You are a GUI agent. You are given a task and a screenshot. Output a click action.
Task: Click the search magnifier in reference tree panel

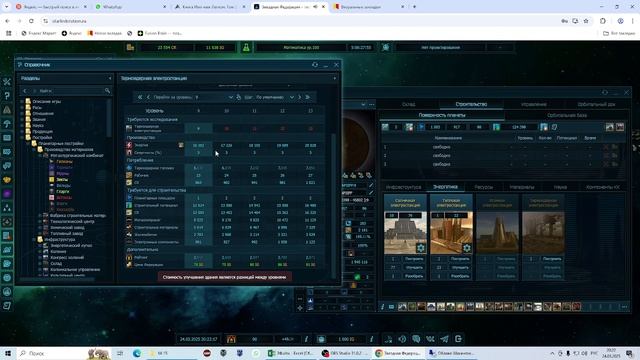(107, 91)
